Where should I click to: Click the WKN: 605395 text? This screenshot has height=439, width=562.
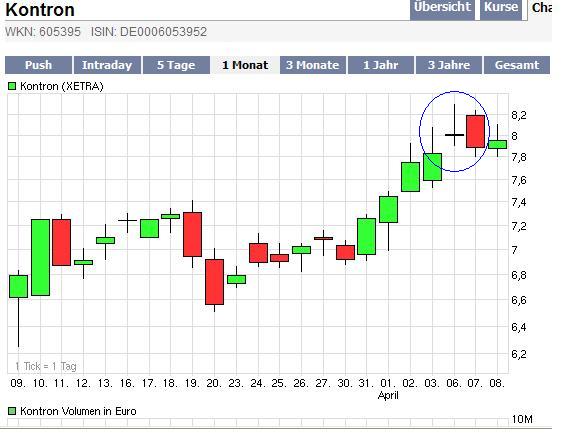pos(43,32)
